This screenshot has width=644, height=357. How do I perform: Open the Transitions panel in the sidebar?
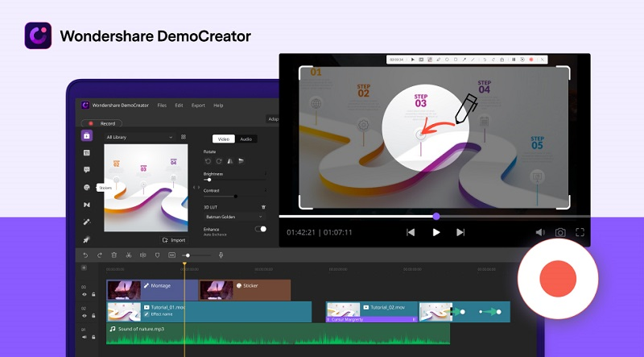pyautogui.click(x=87, y=205)
